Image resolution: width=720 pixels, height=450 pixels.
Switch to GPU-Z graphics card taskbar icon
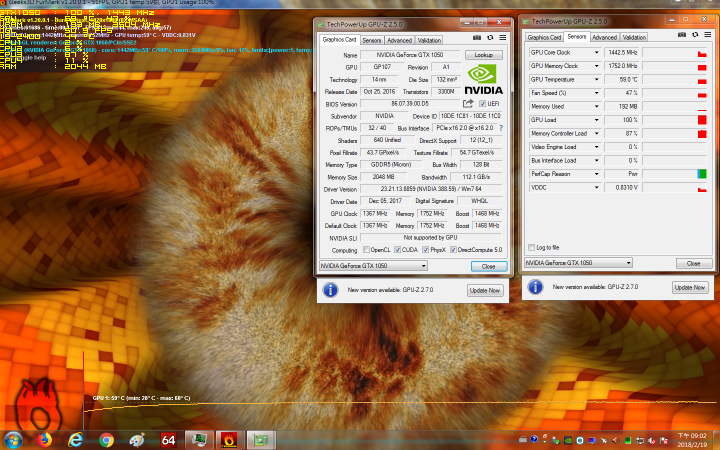coord(261,440)
